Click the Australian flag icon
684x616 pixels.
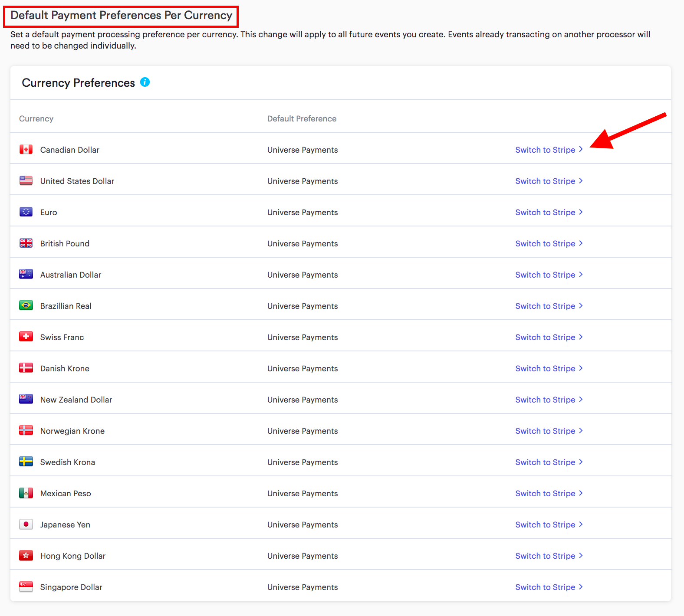pyautogui.click(x=26, y=275)
